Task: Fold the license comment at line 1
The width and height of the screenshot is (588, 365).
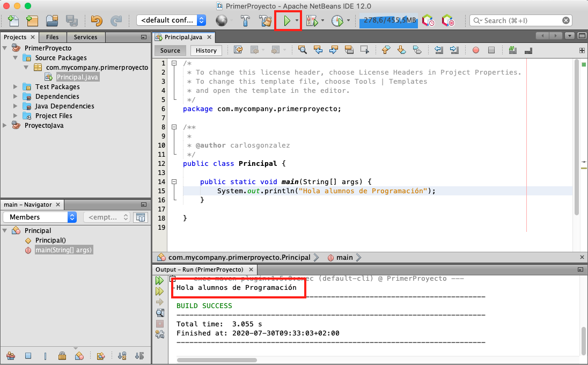Action: (174, 63)
